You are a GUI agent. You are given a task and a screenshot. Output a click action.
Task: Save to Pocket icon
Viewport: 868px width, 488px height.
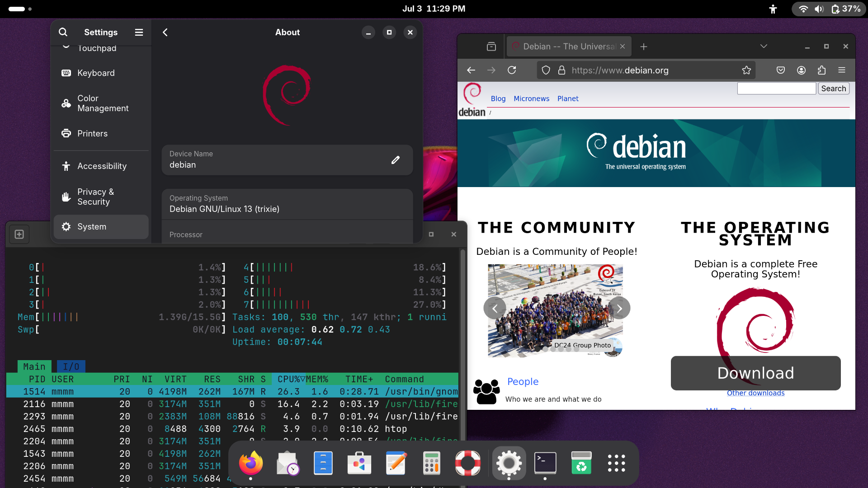pyautogui.click(x=781, y=70)
